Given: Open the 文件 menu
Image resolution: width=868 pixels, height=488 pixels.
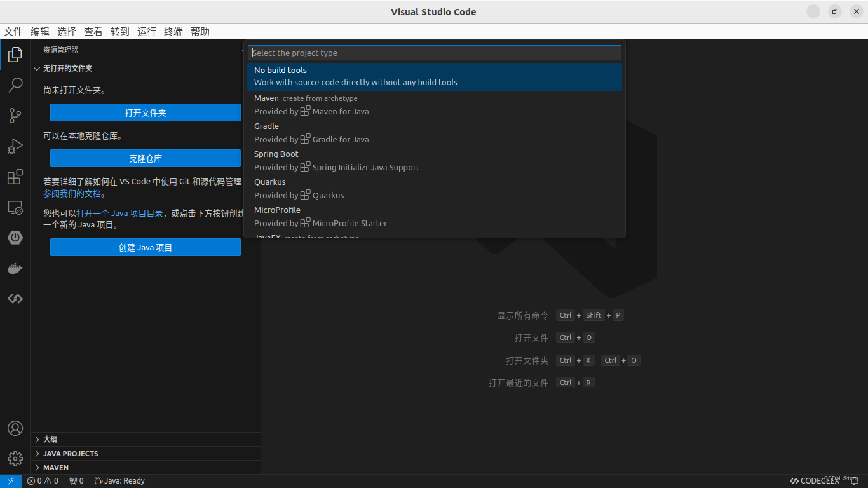Looking at the screenshot, I should tap(13, 32).
